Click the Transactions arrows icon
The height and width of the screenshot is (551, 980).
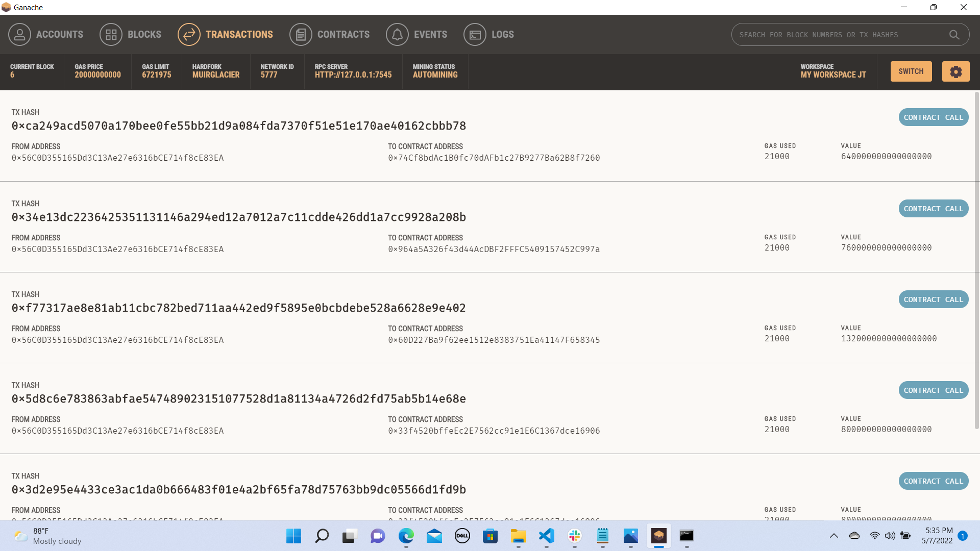[188, 34]
